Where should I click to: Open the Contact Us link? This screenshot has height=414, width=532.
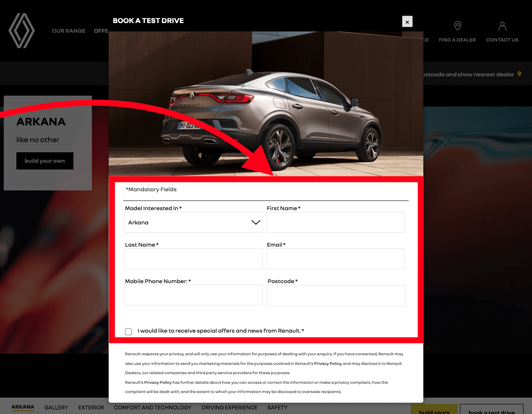(502, 40)
